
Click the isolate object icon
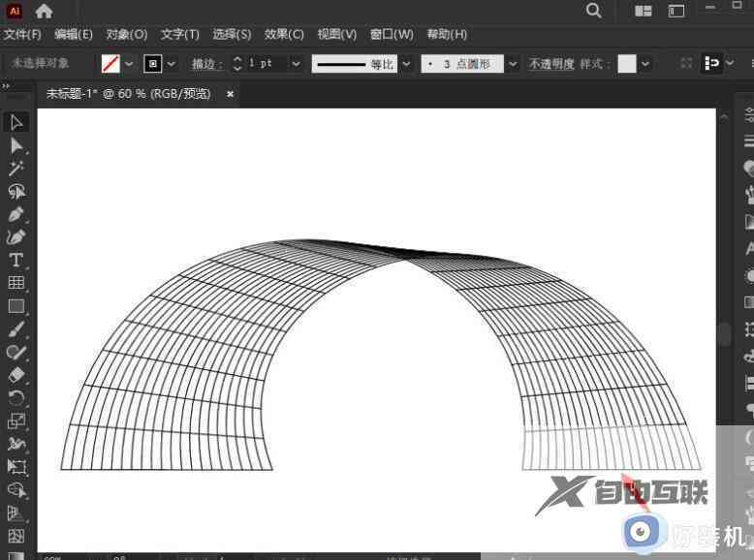[686, 63]
